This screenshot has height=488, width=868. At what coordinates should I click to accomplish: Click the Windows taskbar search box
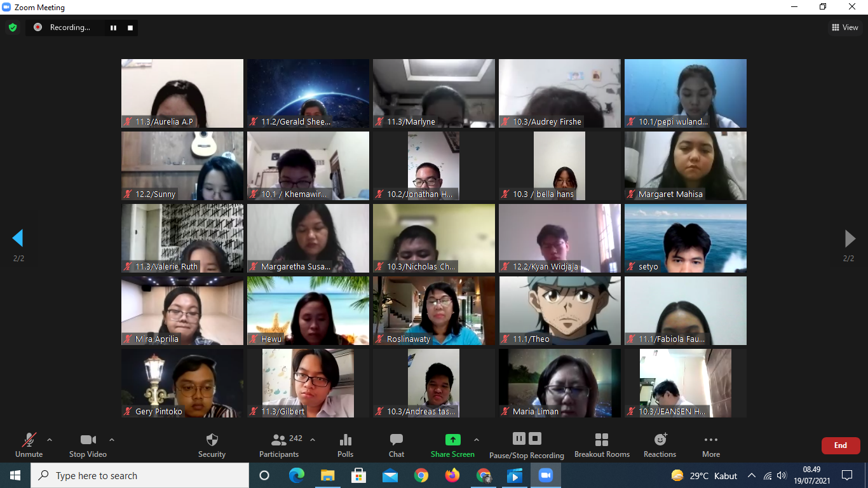tap(140, 475)
